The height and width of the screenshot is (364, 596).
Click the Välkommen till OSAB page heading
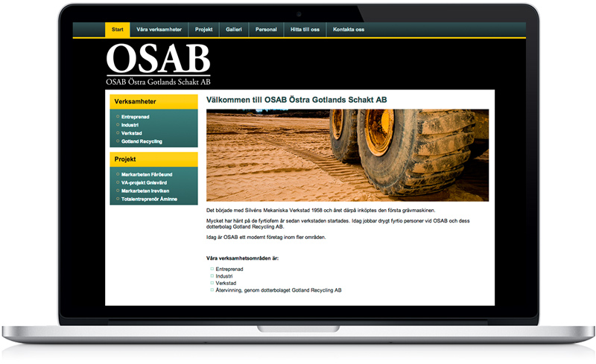click(297, 100)
